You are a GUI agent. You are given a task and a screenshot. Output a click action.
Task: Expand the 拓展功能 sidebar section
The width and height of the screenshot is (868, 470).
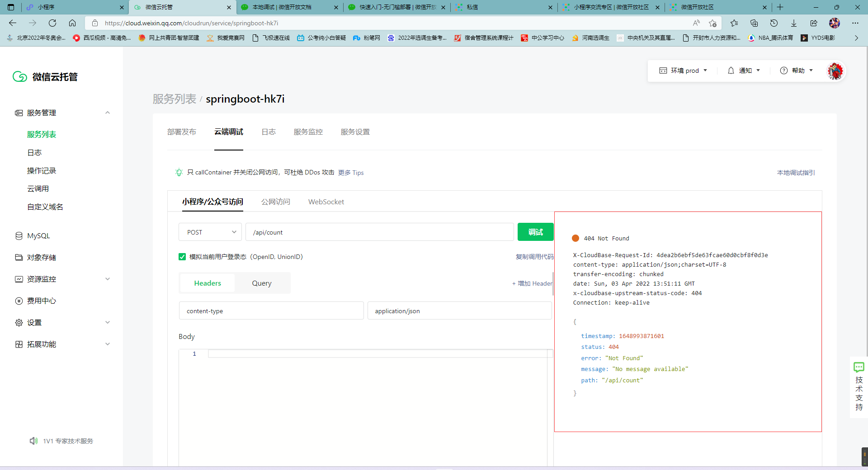pyautogui.click(x=108, y=344)
